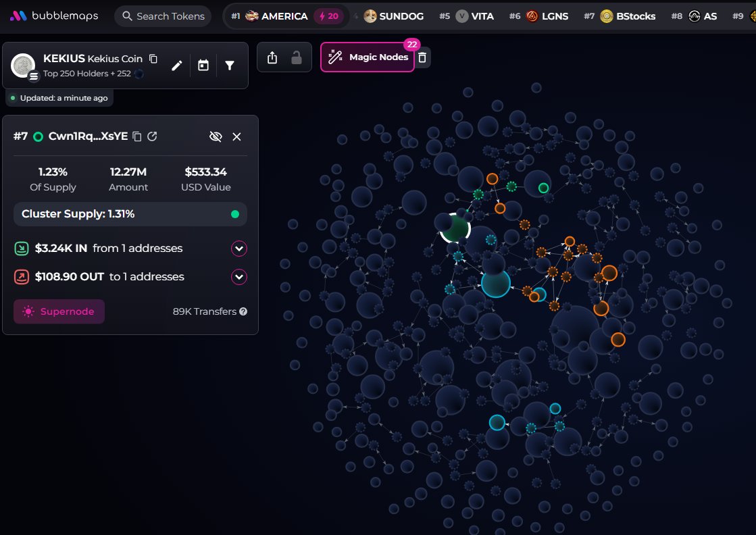Click the KEKIUS coin avatar
Screen dimensions: 756x535
click(23, 65)
